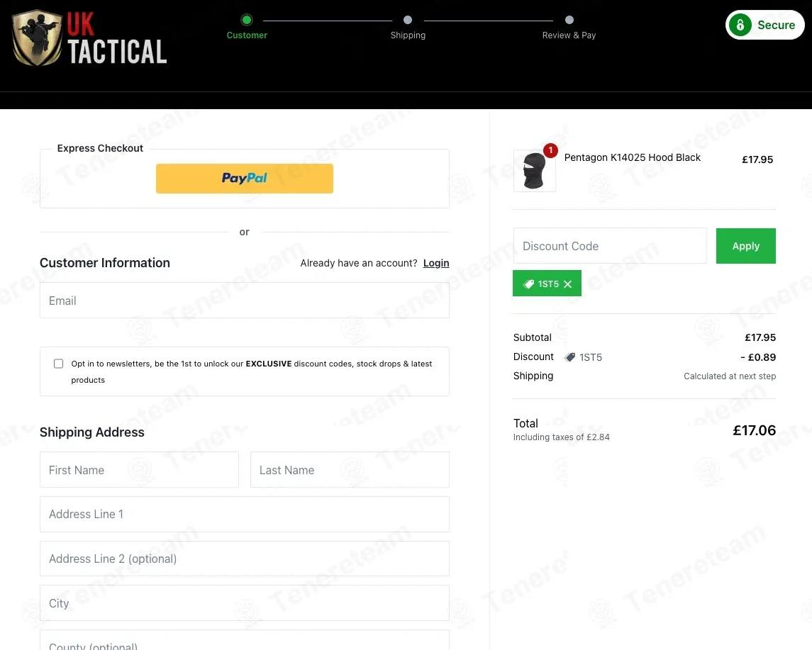Focus the Email input field
The image size is (812, 650).
(x=245, y=300)
